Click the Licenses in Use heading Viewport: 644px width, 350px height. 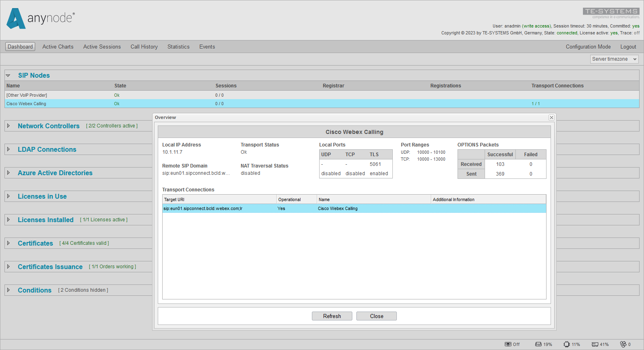(x=42, y=196)
